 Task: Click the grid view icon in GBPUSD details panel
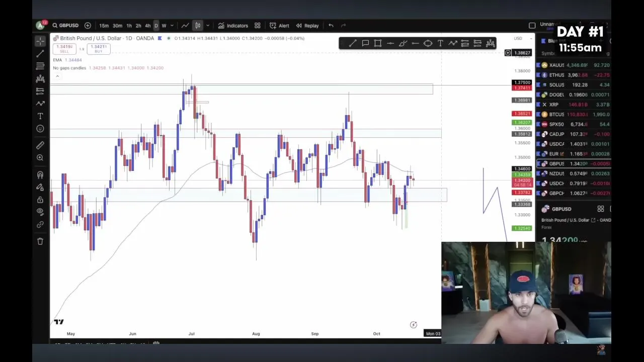(600, 209)
